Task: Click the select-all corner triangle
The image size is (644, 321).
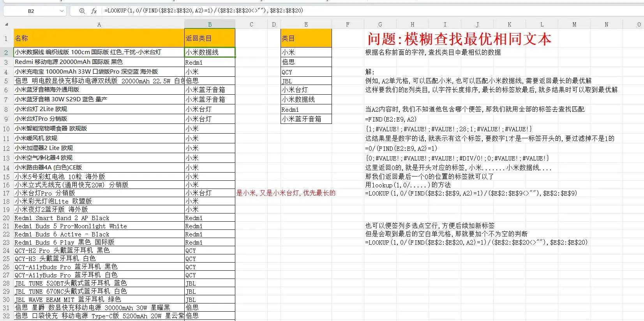Action: 6,24
